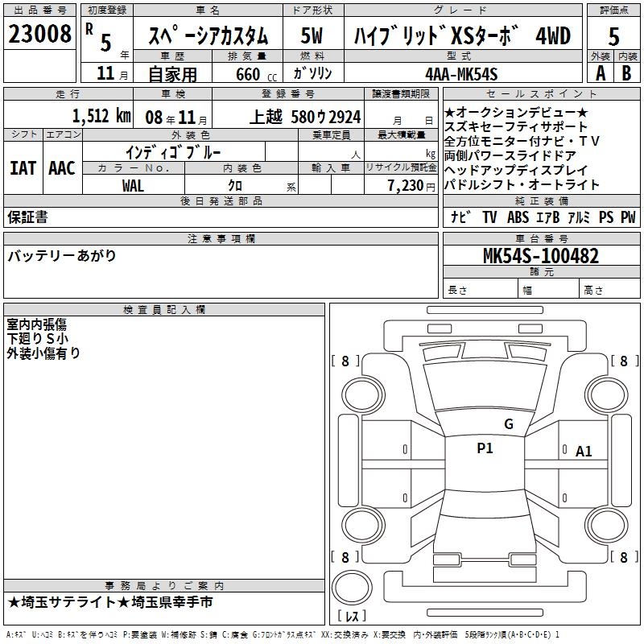The width and height of the screenshot is (644, 644).
Task: Select the mileage value 1,512 km
Action: [x=101, y=116]
